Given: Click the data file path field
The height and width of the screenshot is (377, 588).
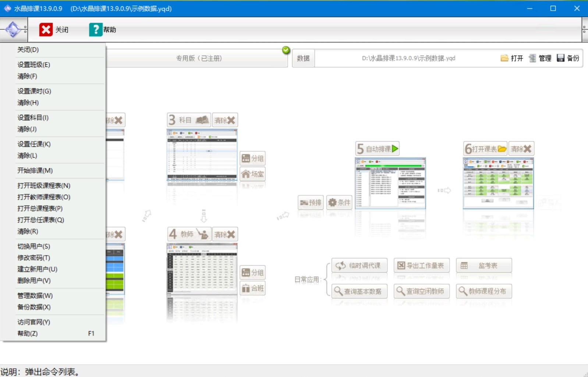Looking at the screenshot, I should click(x=408, y=58).
